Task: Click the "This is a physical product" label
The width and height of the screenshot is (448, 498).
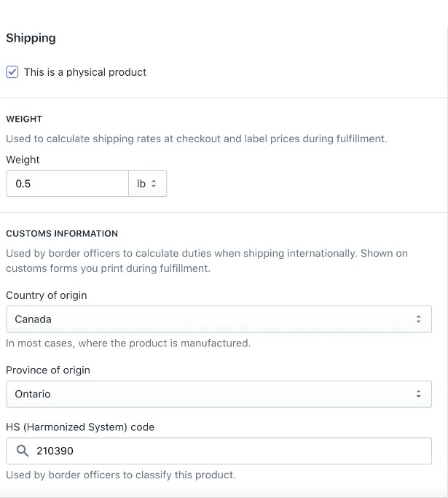Action: tap(85, 72)
